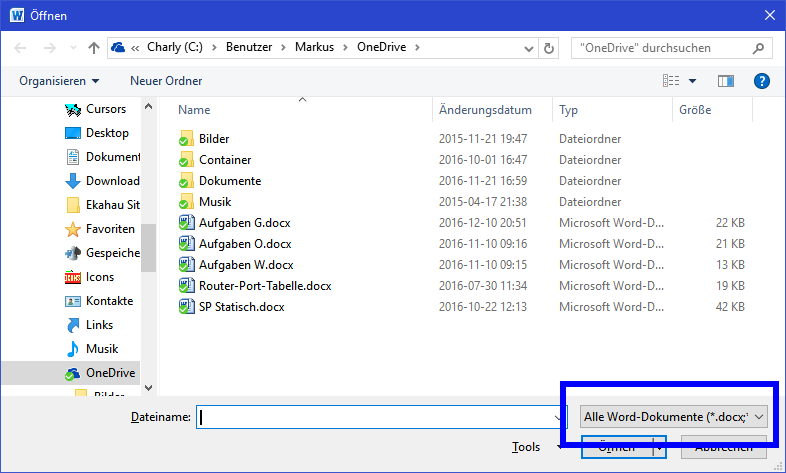Select the Container folder icon
The height and width of the screenshot is (473, 786).
(x=186, y=160)
